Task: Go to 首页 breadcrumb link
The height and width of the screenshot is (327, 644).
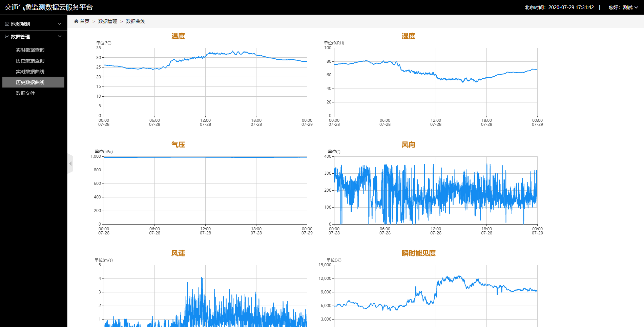Action: [85, 21]
